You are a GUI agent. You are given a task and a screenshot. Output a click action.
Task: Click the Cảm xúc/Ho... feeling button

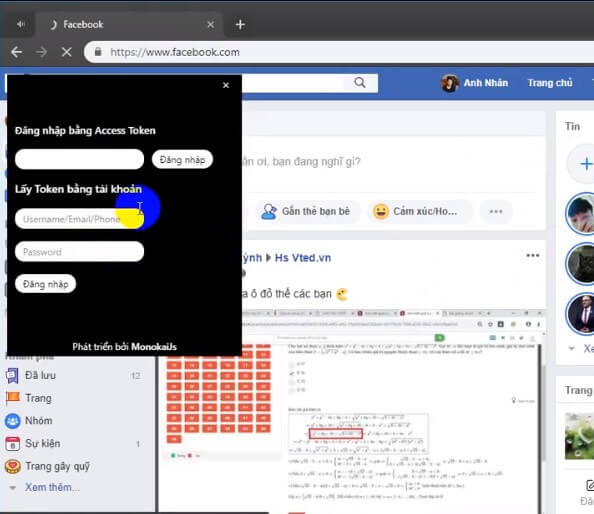(x=420, y=211)
